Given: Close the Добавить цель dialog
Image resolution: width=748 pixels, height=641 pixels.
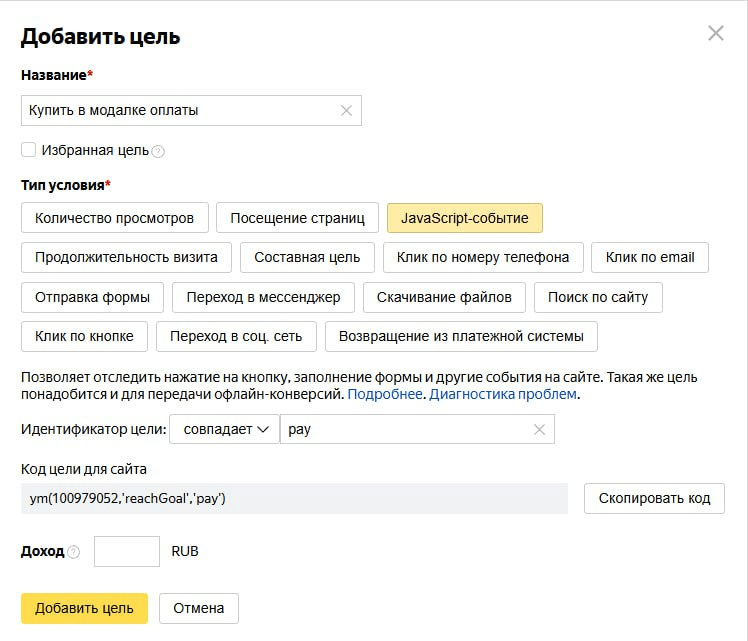Looking at the screenshot, I should [715, 33].
